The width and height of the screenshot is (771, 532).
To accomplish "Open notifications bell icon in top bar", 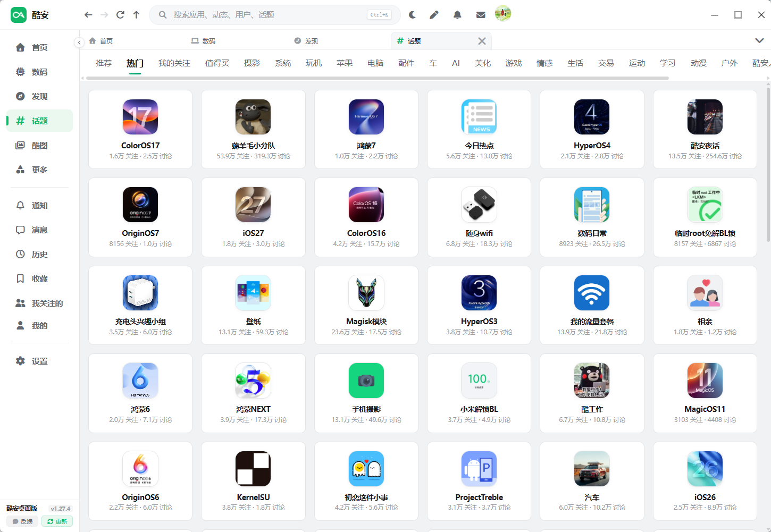I will pyautogui.click(x=457, y=15).
